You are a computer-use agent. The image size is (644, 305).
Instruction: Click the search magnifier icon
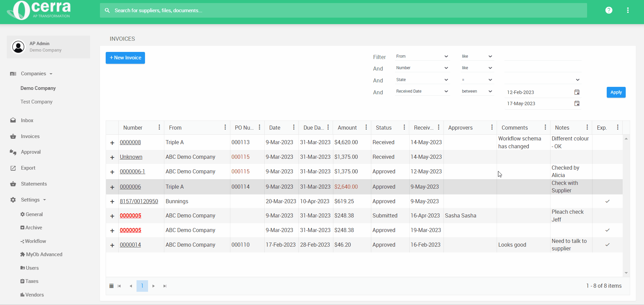tap(107, 11)
